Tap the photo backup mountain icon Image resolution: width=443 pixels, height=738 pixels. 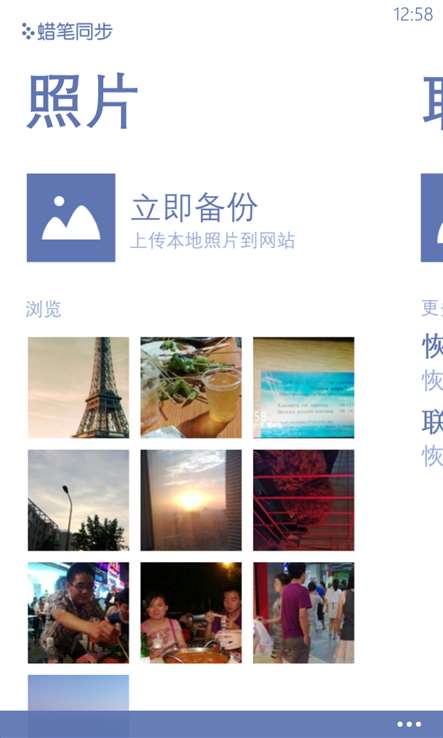(71, 217)
